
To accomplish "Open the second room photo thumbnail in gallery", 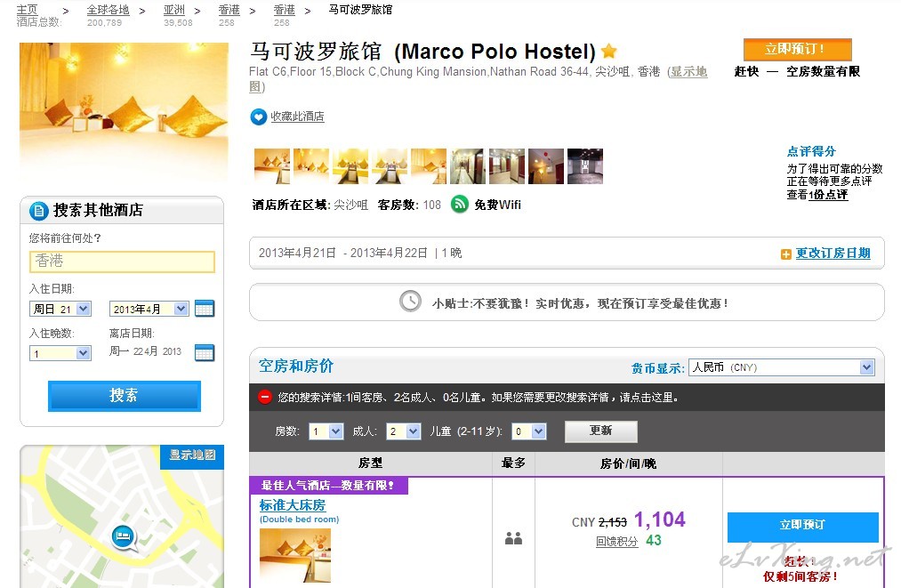I will [x=311, y=166].
